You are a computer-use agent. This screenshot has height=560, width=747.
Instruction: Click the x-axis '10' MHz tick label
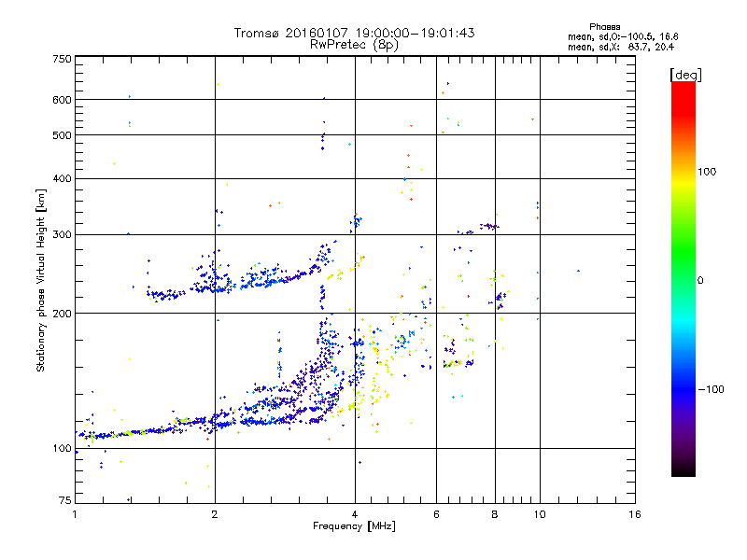click(x=540, y=514)
